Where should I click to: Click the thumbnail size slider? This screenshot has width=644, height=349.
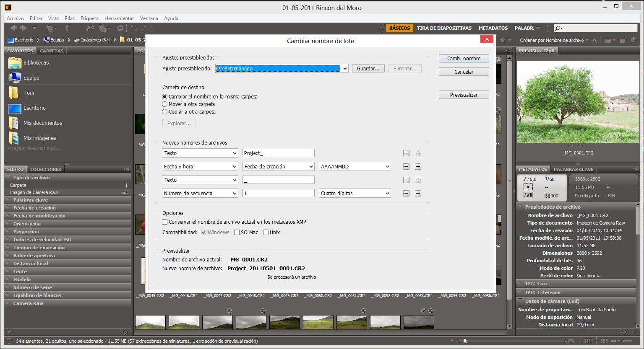464,341
